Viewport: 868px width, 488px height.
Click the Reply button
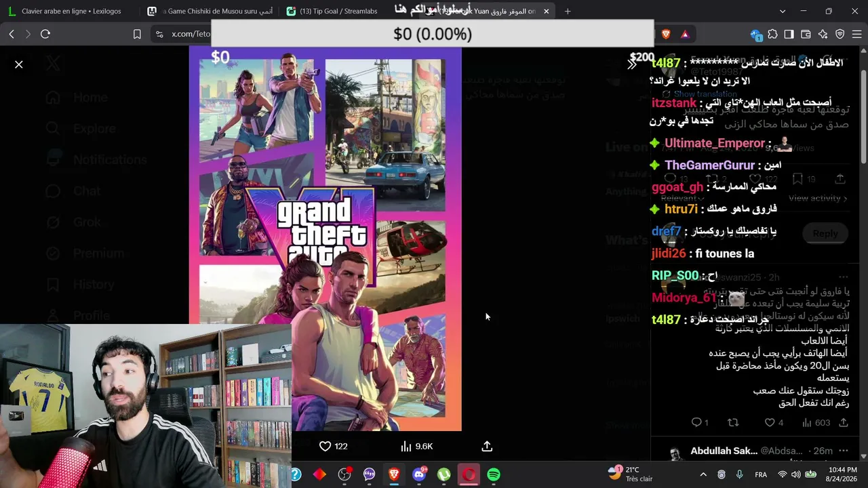825,233
